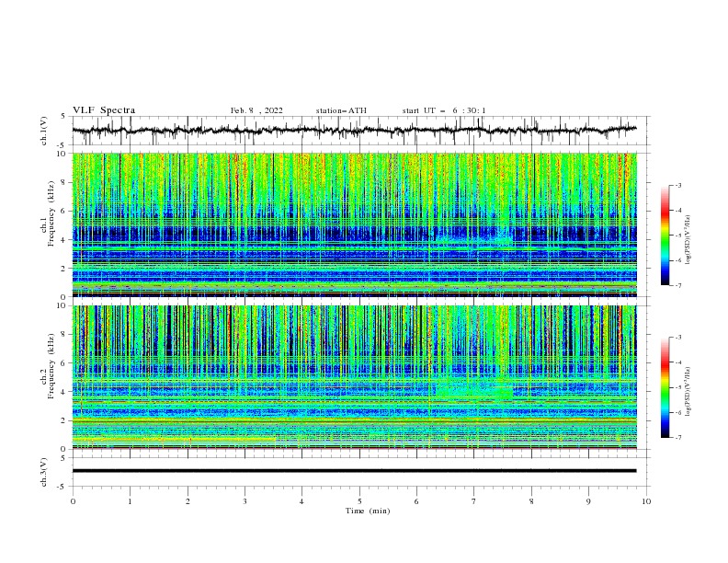728x563 pixels.
Task: Click the "6" tick on the Time axis
Action: (x=416, y=501)
